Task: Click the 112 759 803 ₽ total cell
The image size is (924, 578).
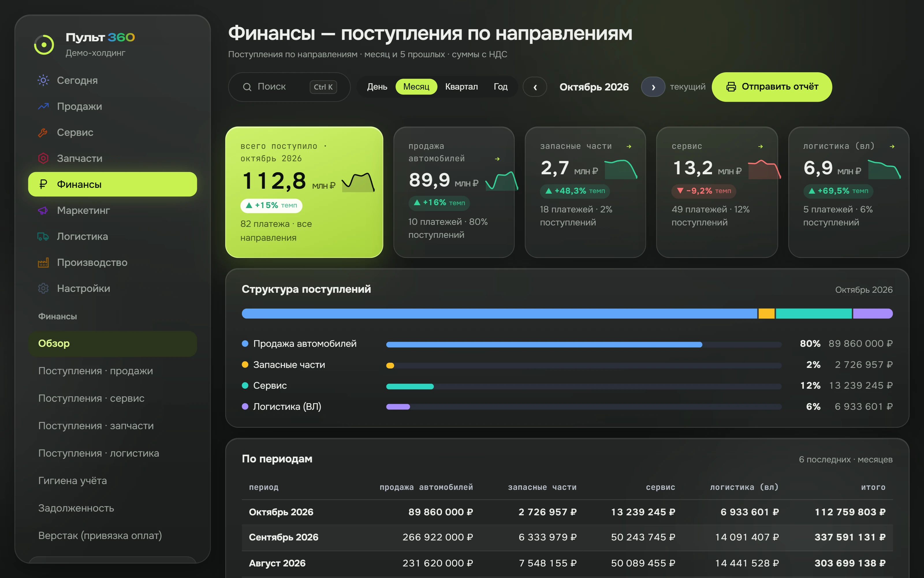Action: [x=850, y=512]
